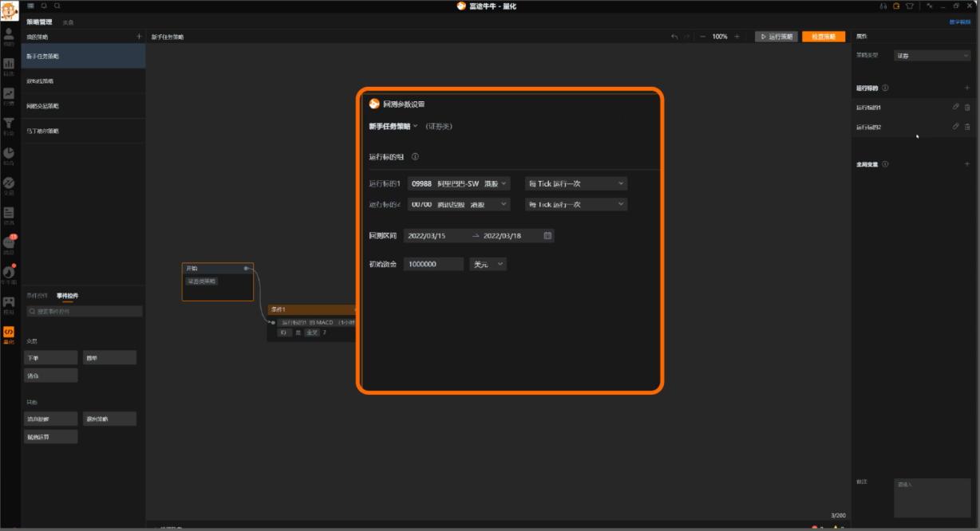The height and width of the screenshot is (531, 980).
Task: Open the skin theme shirt icon
Action: (908, 6)
